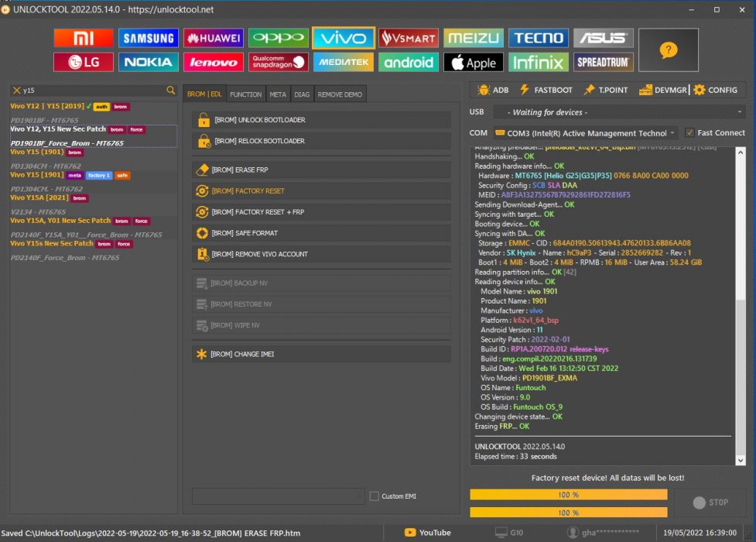The image size is (756, 542).
Task: Click [BROM] UNLOCK BOOTLOADER button
Action: click(x=322, y=120)
